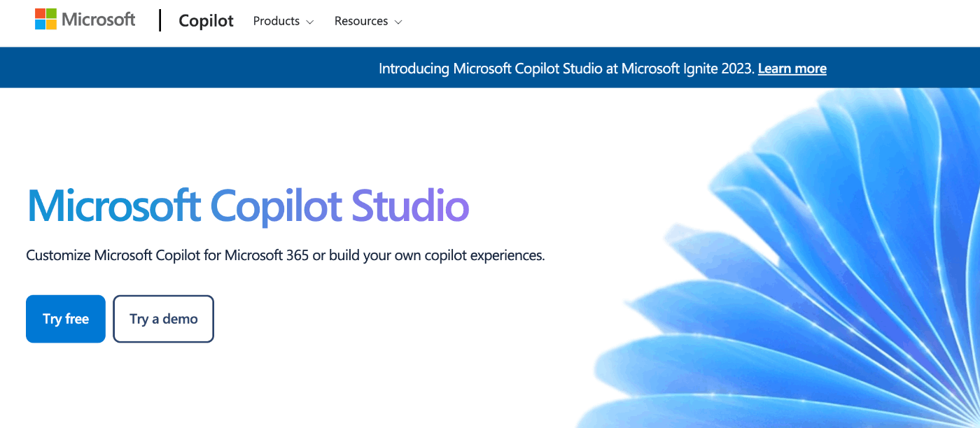Click the Try free button
Image resolution: width=980 pixels, height=428 pixels.
tap(66, 319)
